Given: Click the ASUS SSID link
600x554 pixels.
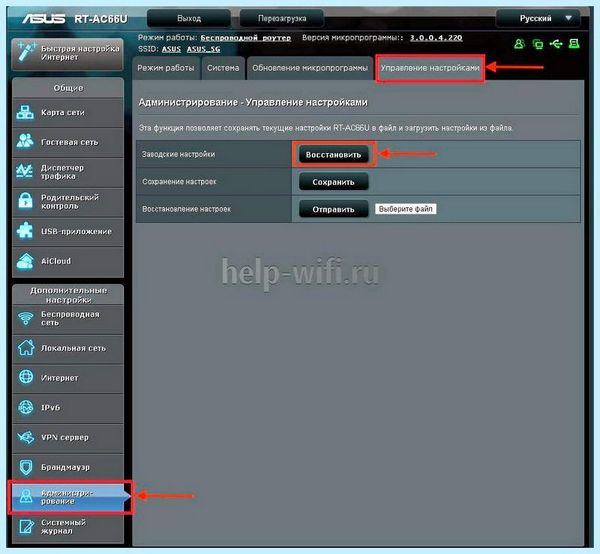Looking at the screenshot, I should tap(171, 49).
